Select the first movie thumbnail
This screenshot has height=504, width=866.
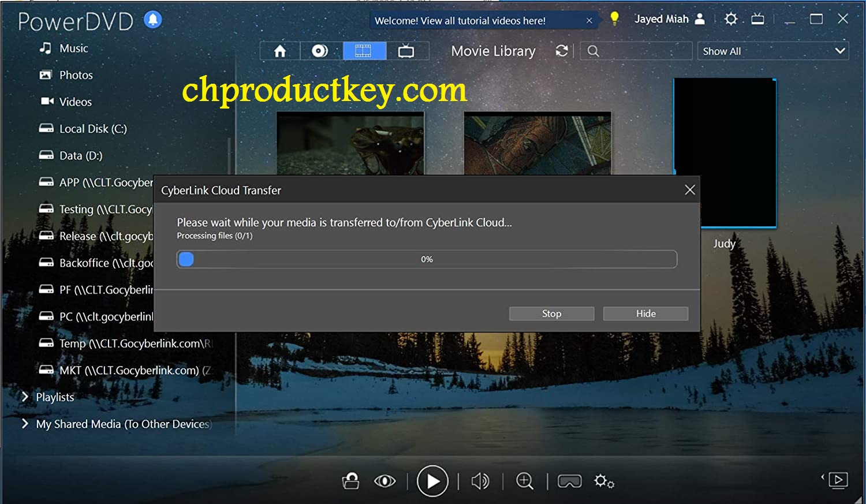click(350, 143)
